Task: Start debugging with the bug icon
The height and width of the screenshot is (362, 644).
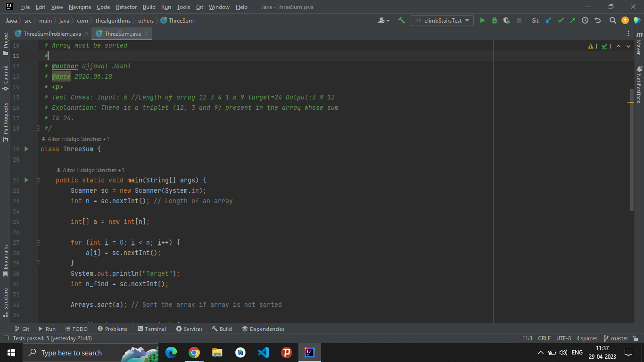Action: coord(495,20)
